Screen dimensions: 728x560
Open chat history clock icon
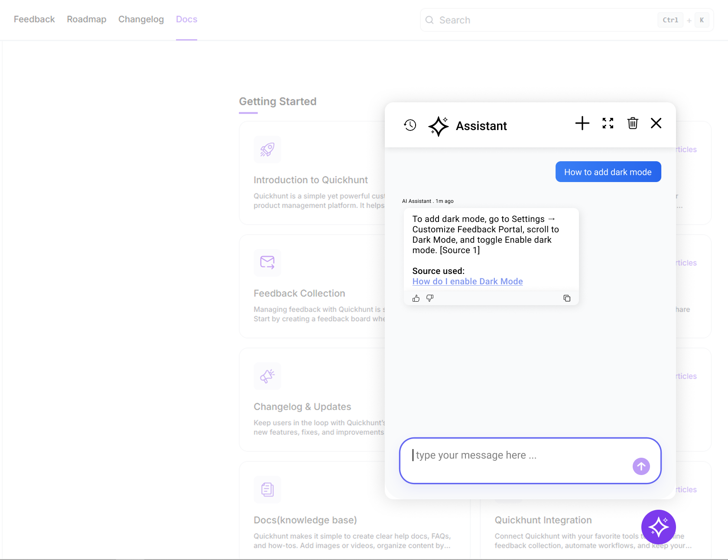click(x=410, y=125)
